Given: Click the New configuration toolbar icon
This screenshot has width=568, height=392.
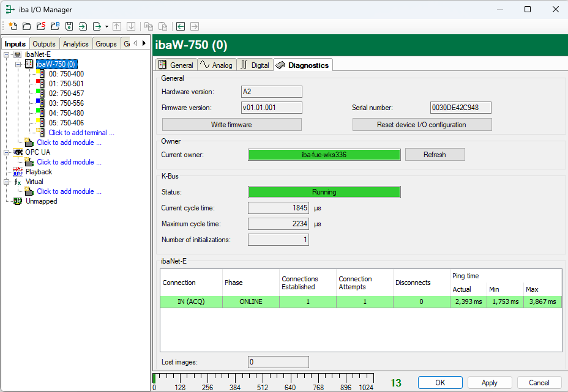Looking at the screenshot, I should coord(13,26).
